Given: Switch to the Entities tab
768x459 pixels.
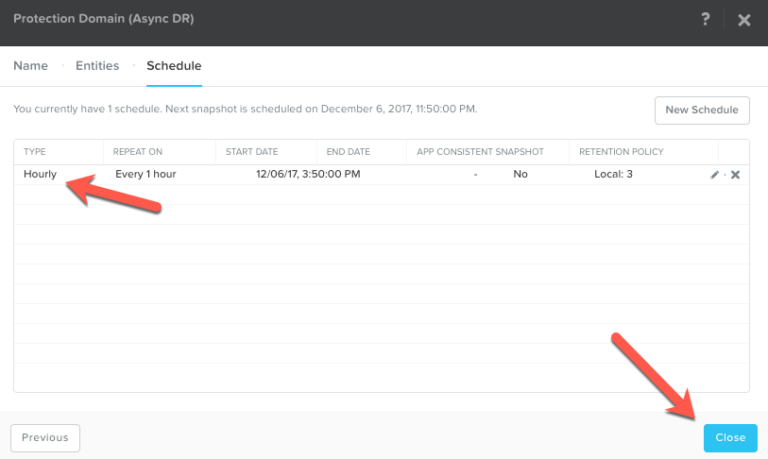Looking at the screenshot, I should [x=97, y=66].
